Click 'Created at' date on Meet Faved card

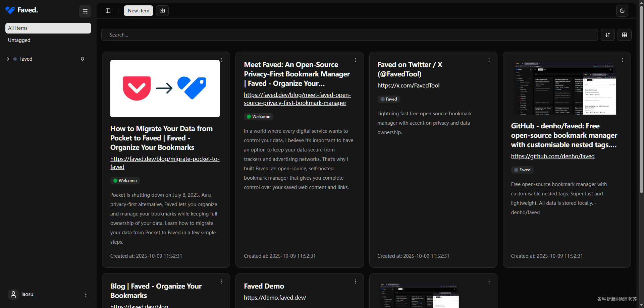coord(280,256)
